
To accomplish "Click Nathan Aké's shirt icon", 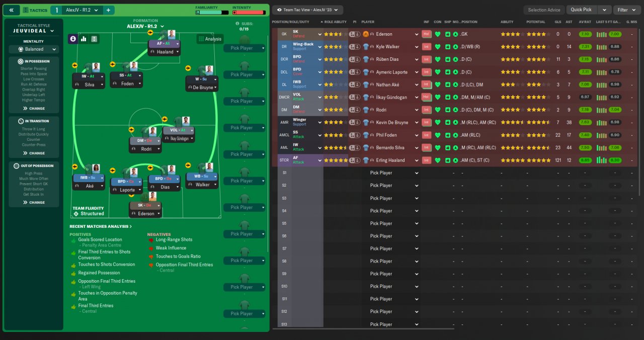I will (366, 84).
